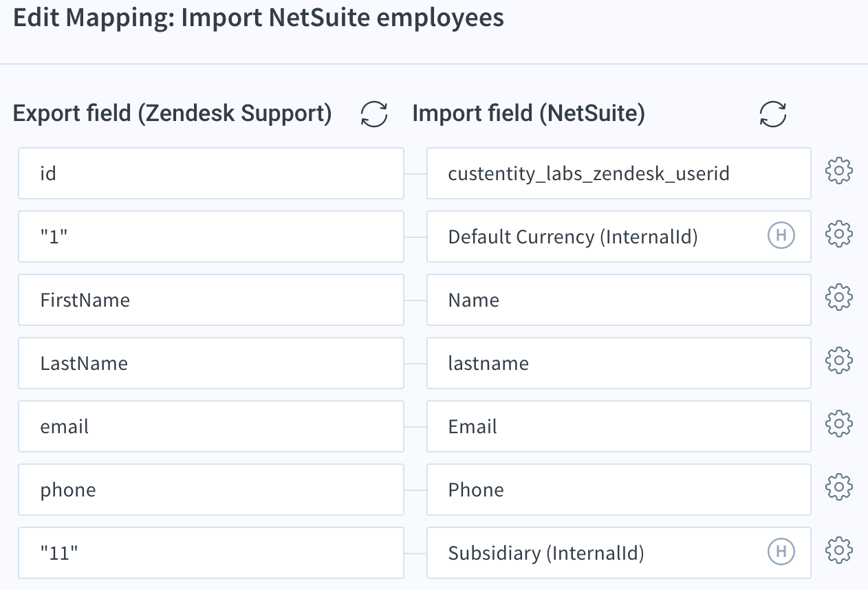Click the H badge on Default Currency

click(781, 236)
